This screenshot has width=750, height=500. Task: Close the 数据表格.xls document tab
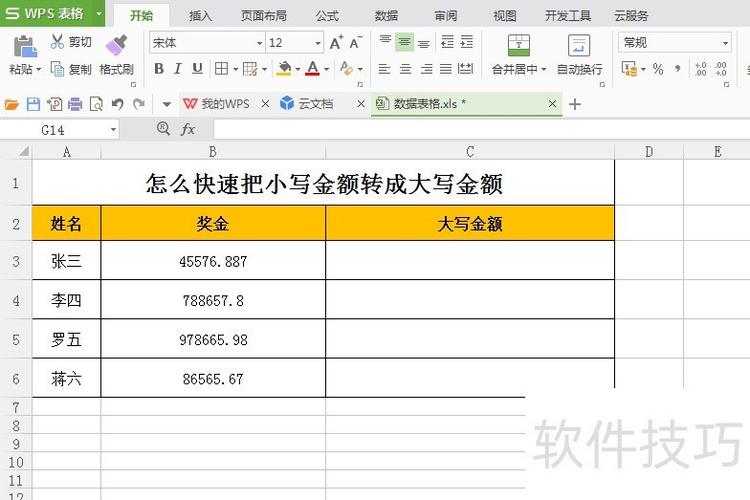(x=552, y=103)
